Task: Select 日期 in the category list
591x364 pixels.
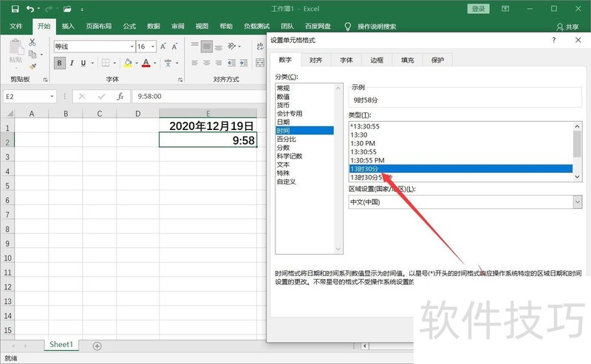Action: pyautogui.click(x=284, y=122)
